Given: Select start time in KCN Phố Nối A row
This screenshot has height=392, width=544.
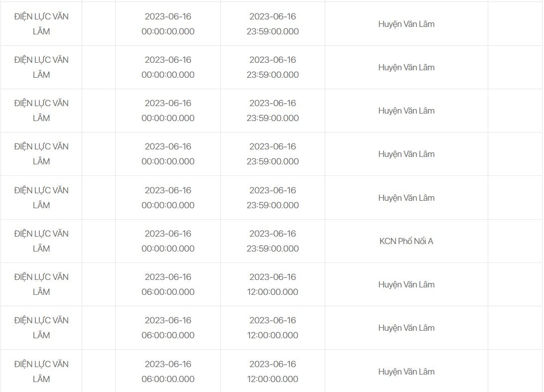Looking at the screenshot, I should coord(168,241).
